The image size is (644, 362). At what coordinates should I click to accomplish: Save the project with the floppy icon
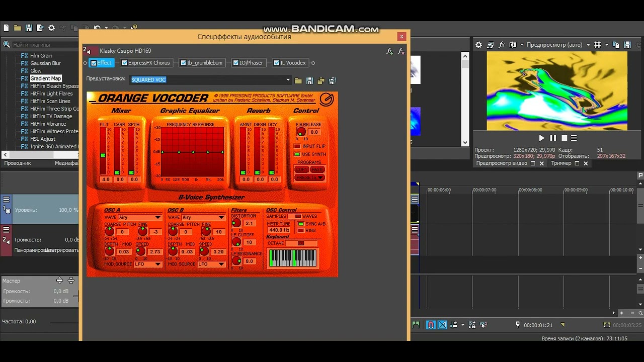(x=29, y=28)
